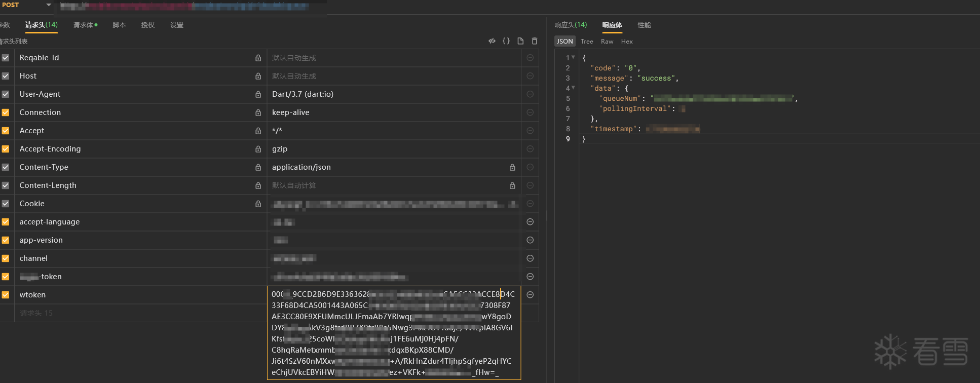The width and height of the screenshot is (980, 383).
Task: Click lock icon in Content-Type value field
Action: [x=512, y=167]
